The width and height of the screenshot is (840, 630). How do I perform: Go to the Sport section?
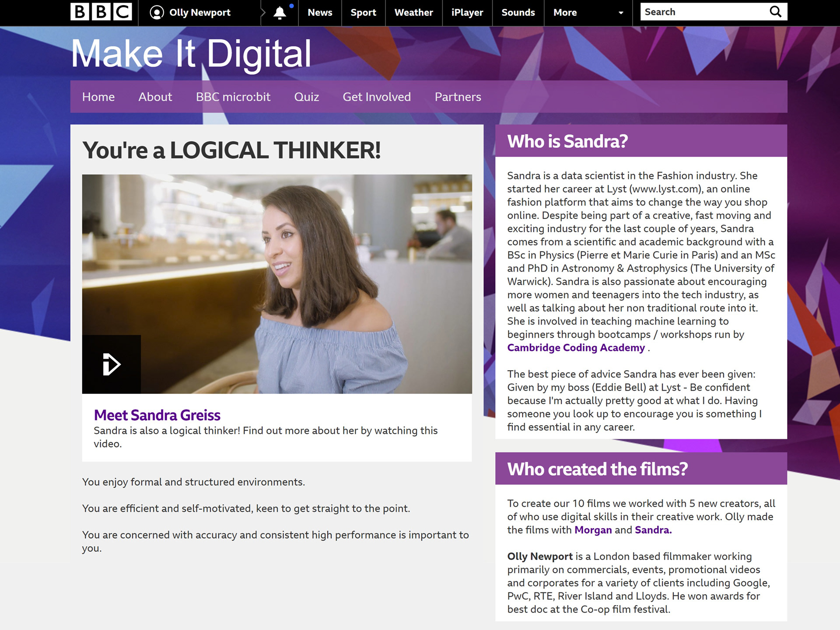363,12
